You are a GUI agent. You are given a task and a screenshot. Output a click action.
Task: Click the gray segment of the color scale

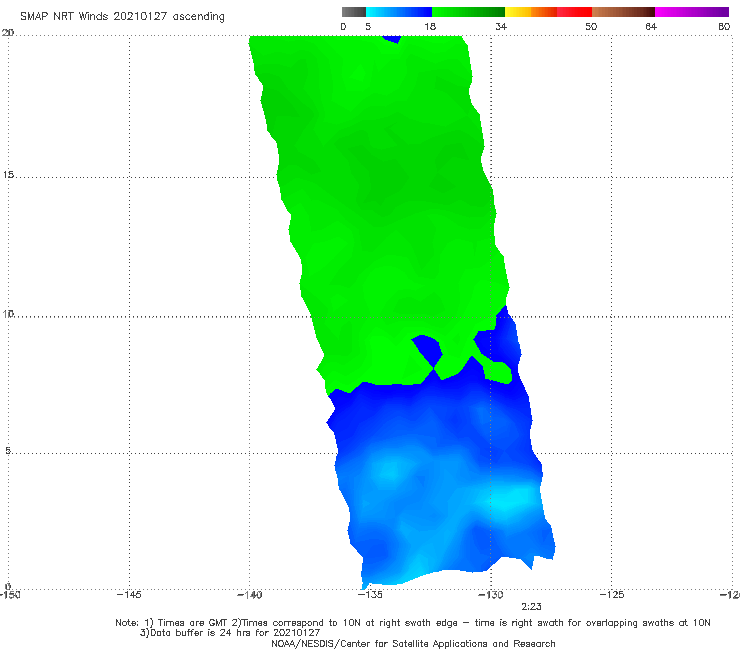click(353, 12)
